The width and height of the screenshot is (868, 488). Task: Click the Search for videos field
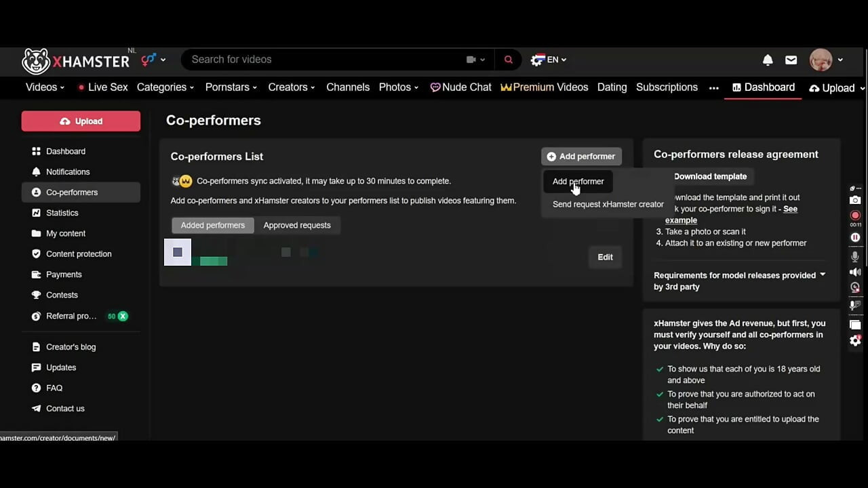coord(325,60)
